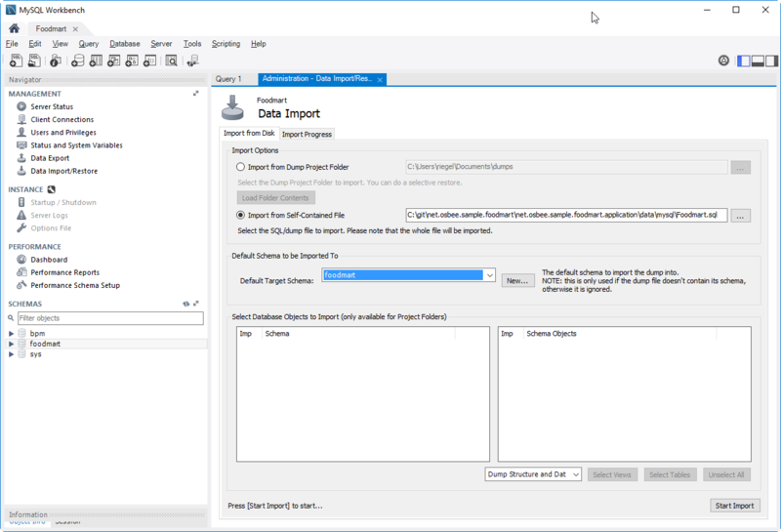This screenshot has height=532, width=781.
Task: Create new table toolbar icon
Action: pyautogui.click(x=96, y=61)
